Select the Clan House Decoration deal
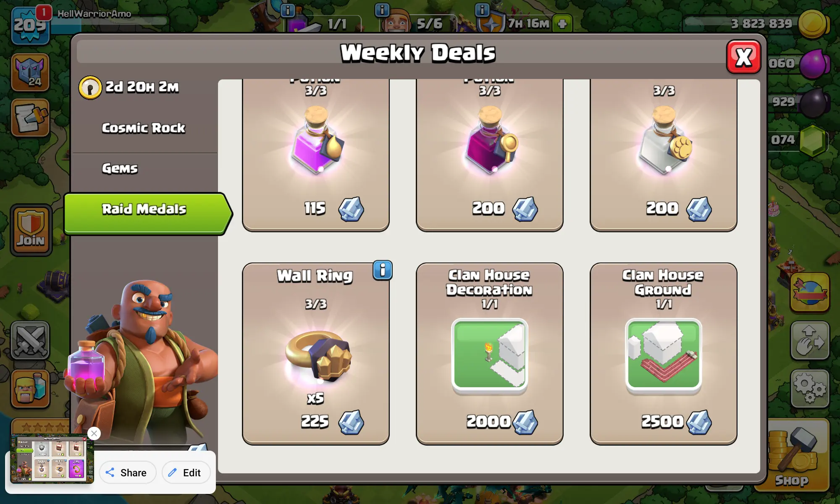The height and width of the screenshot is (504, 840). [489, 354]
